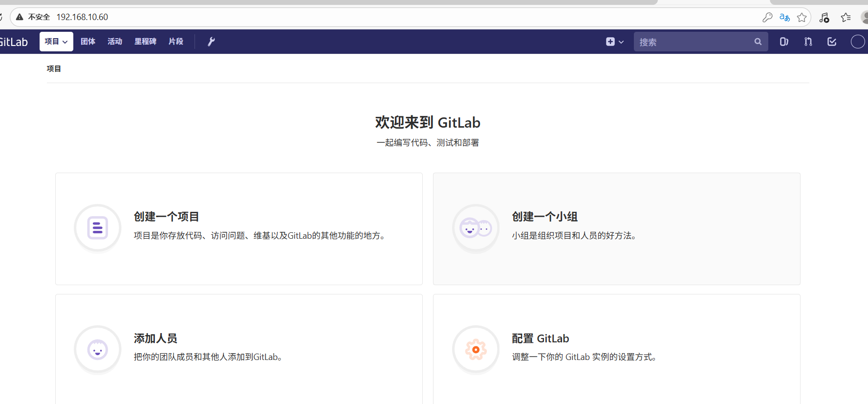Click the 配置 GitLab gear icon
Viewport: 868px width, 404px height.
pos(476,350)
